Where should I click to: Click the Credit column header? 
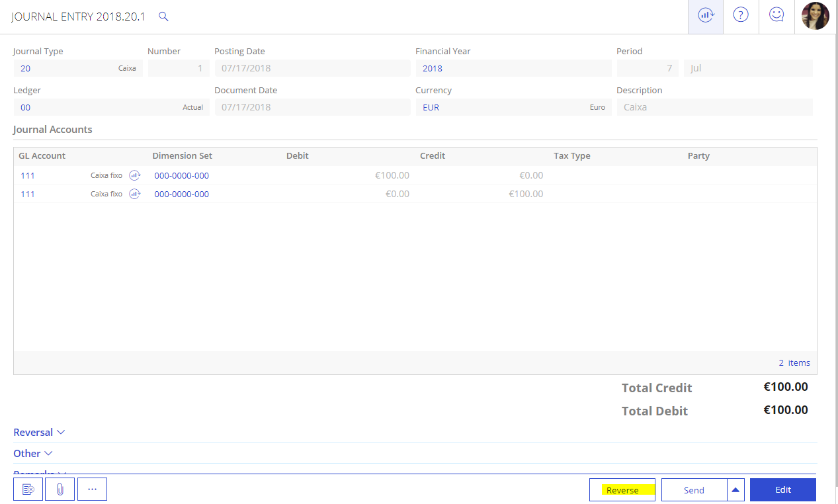433,156
